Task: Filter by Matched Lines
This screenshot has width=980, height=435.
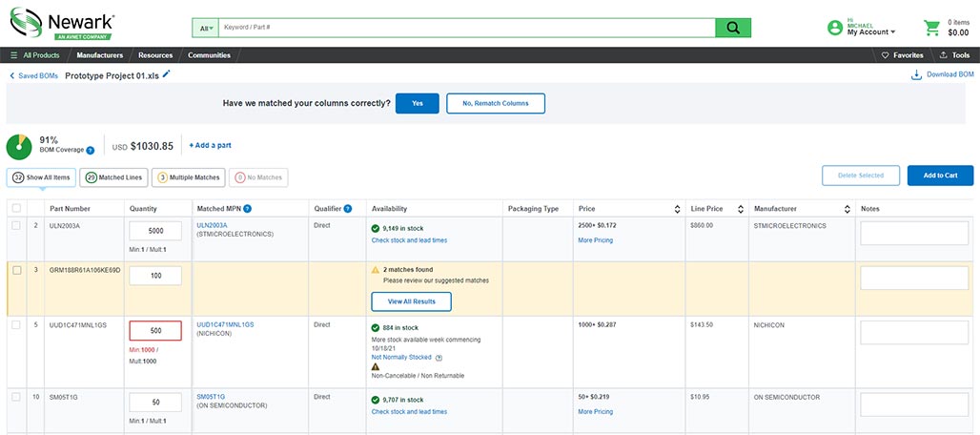Action: coord(113,177)
